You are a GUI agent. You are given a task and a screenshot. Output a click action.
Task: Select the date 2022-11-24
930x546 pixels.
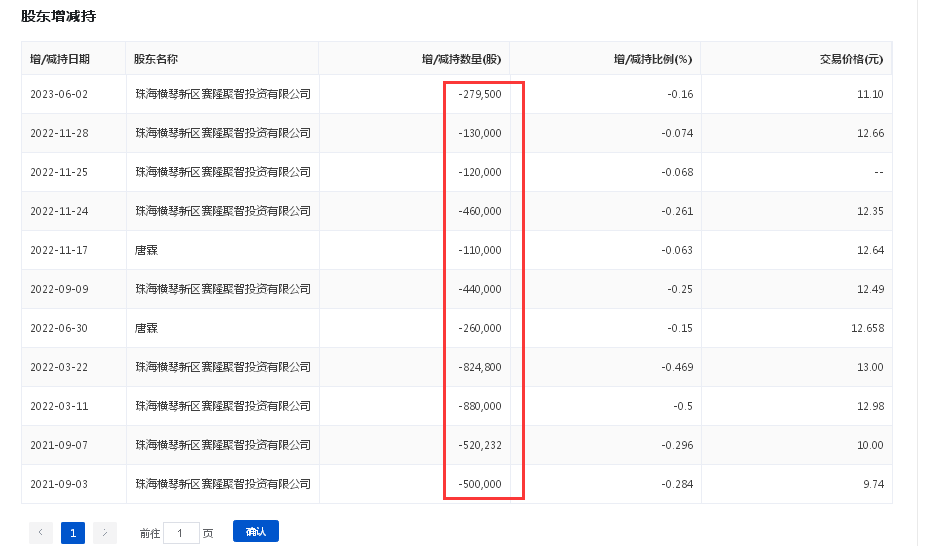coord(59,211)
